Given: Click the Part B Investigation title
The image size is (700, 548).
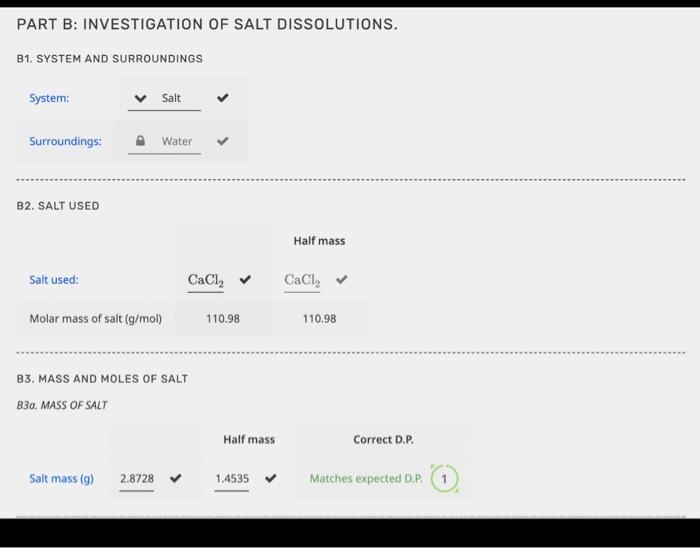Looking at the screenshot, I should point(207,24).
